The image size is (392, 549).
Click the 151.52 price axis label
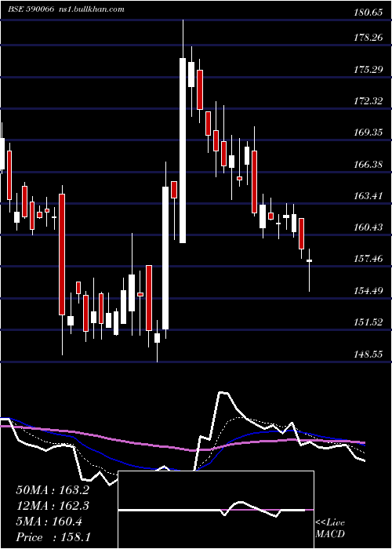[368, 322]
